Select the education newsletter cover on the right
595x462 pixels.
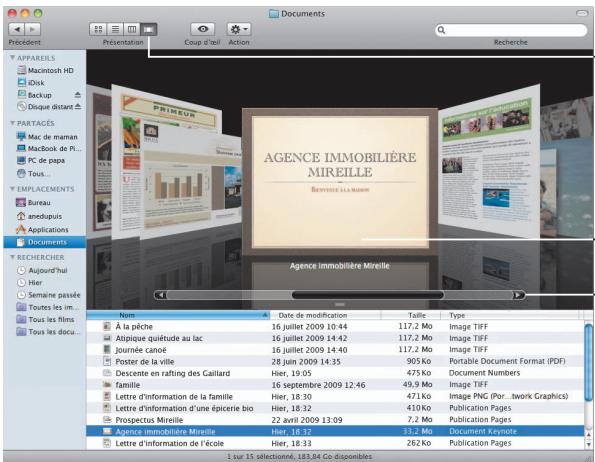(x=489, y=159)
